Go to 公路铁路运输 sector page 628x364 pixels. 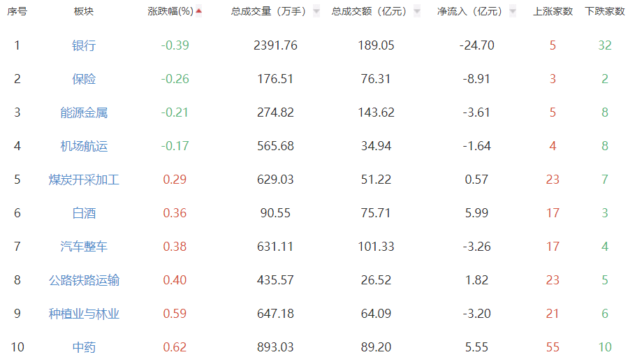84,280
